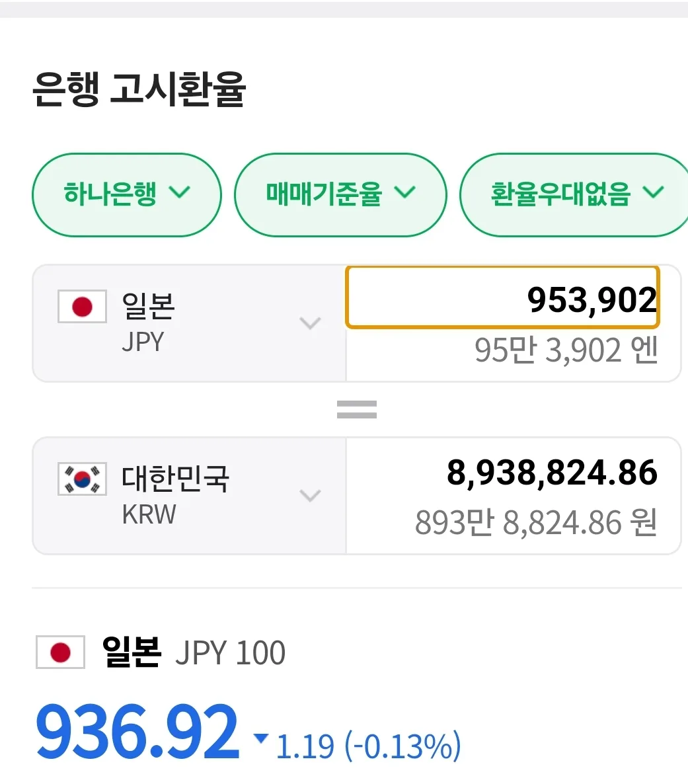This screenshot has width=688, height=784.
Task: Click the chevron inside the 하나은행 pill
Action: (x=180, y=192)
